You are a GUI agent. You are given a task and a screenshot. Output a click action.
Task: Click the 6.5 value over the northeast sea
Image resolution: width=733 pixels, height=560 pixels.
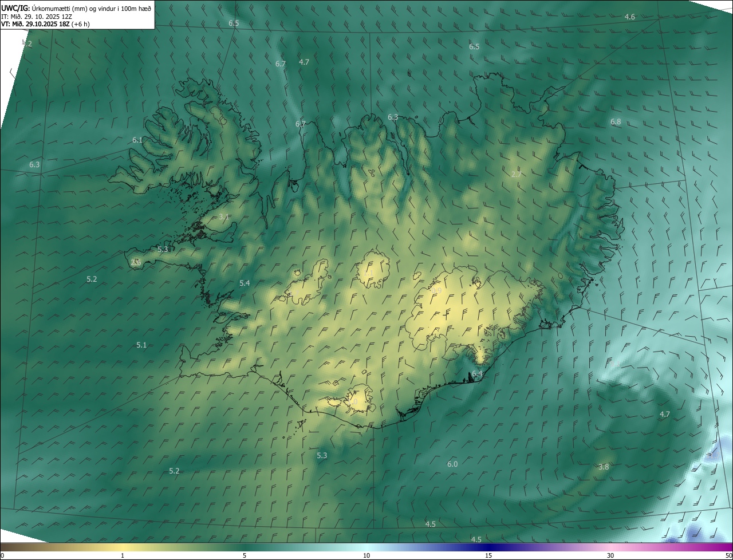click(474, 46)
